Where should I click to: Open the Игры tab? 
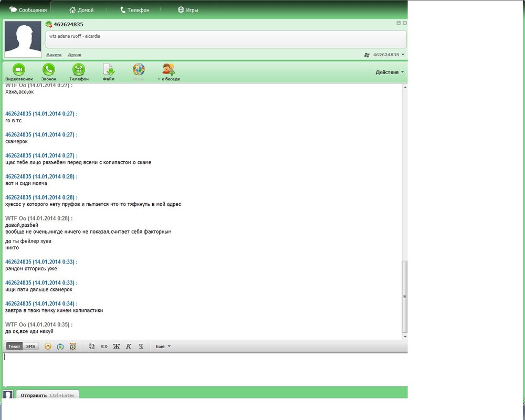188,10
